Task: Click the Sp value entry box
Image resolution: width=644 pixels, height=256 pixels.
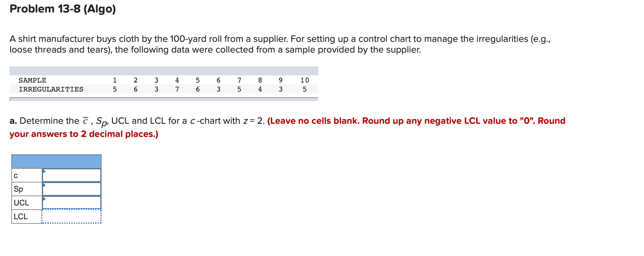Action: [x=72, y=189]
